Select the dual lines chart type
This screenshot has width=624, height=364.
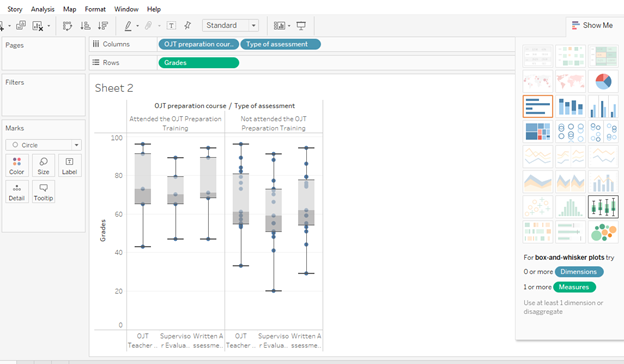coord(603,156)
